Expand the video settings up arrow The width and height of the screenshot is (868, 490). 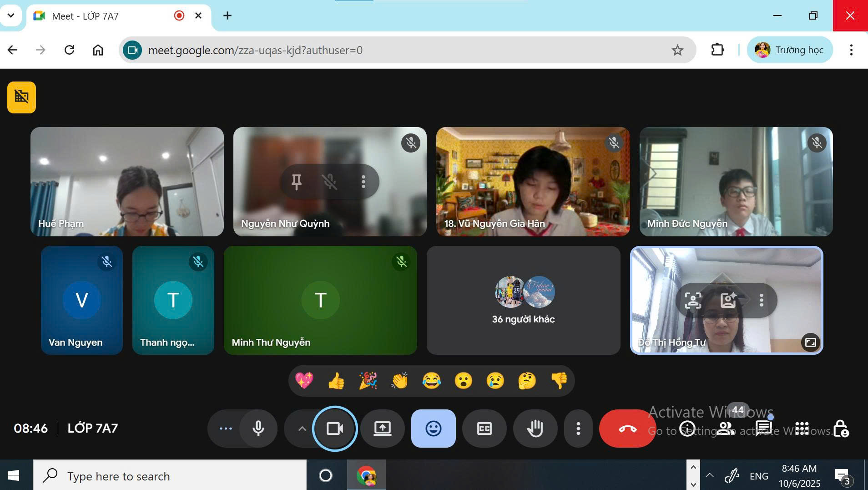click(x=302, y=429)
